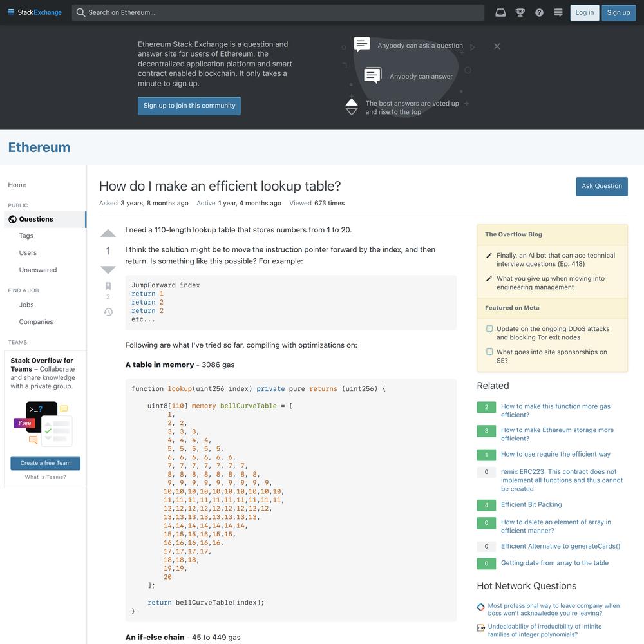
Task: Click the Ethereum site title
Action: tap(39, 147)
